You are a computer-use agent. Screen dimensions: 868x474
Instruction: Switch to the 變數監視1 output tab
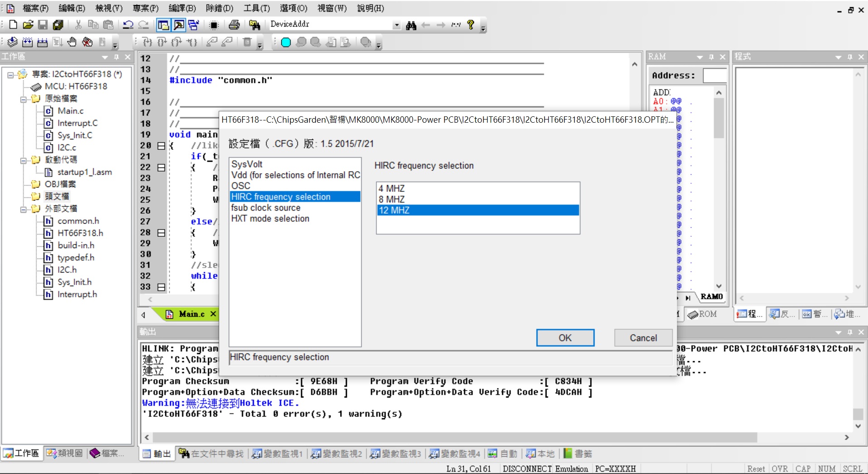pyautogui.click(x=277, y=454)
